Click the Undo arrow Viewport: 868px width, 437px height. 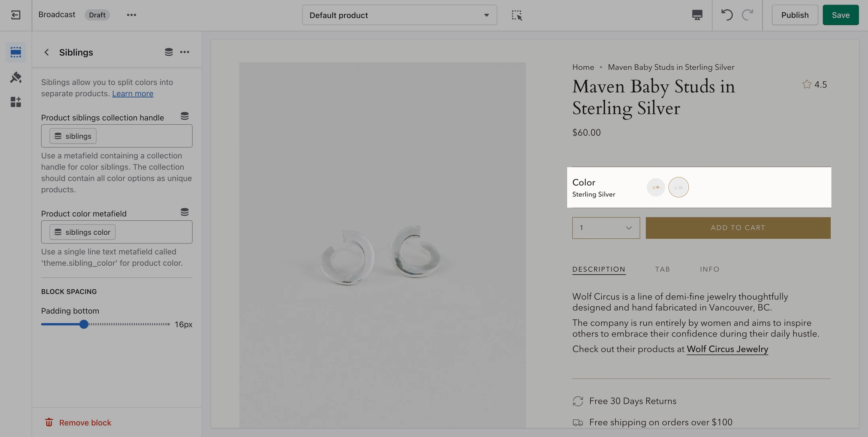727,15
